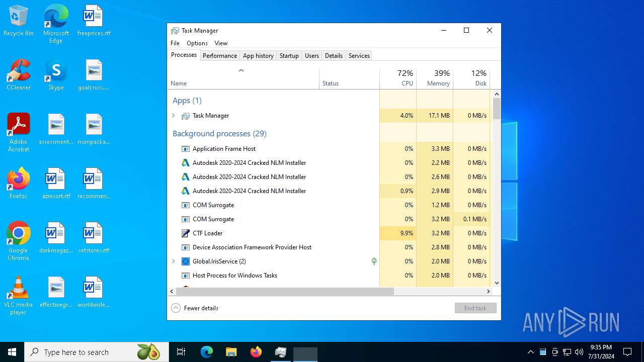Switch to the Details tab
Viewport: 644px width, 362px height.
click(x=334, y=56)
